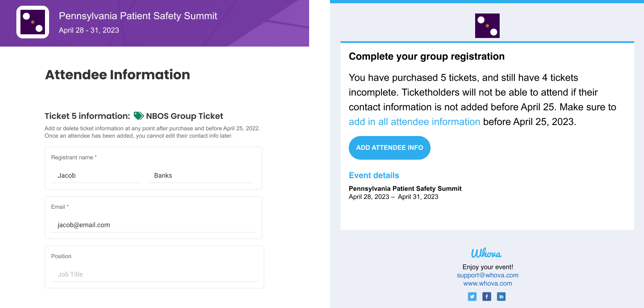Viewport: 644px width, 308px height.
Task: Click the first name field containing Jacob
Action: point(96,176)
